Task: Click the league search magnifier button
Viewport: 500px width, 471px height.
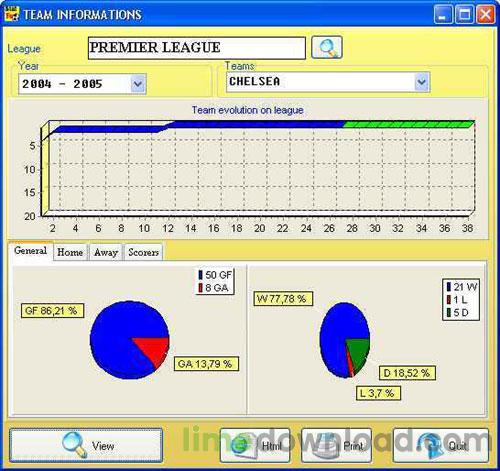Action: tap(327, 47)
